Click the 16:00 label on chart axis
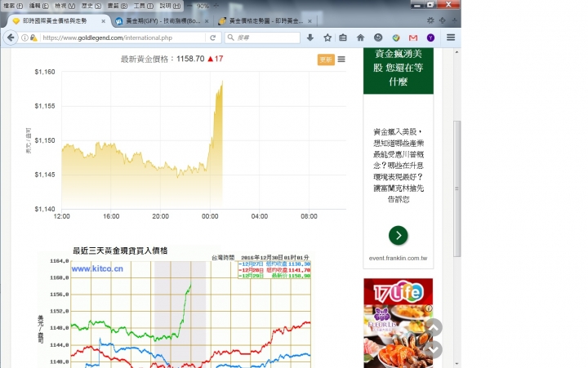 tap(111, 216)
